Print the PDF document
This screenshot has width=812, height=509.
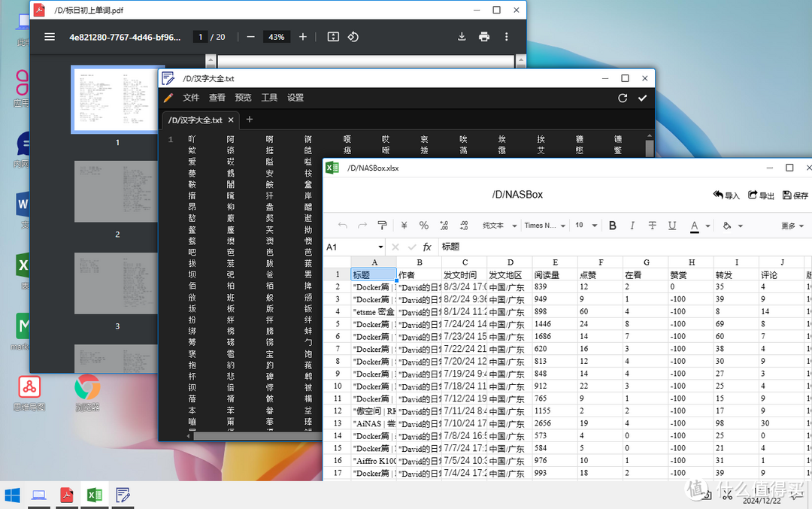coord(484,37)
